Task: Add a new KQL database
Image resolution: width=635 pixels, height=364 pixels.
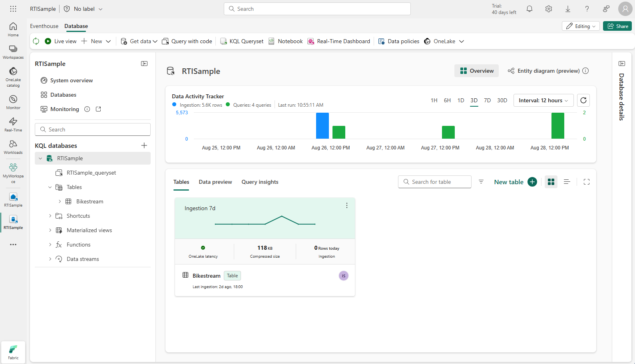Action: coord(144,145)
